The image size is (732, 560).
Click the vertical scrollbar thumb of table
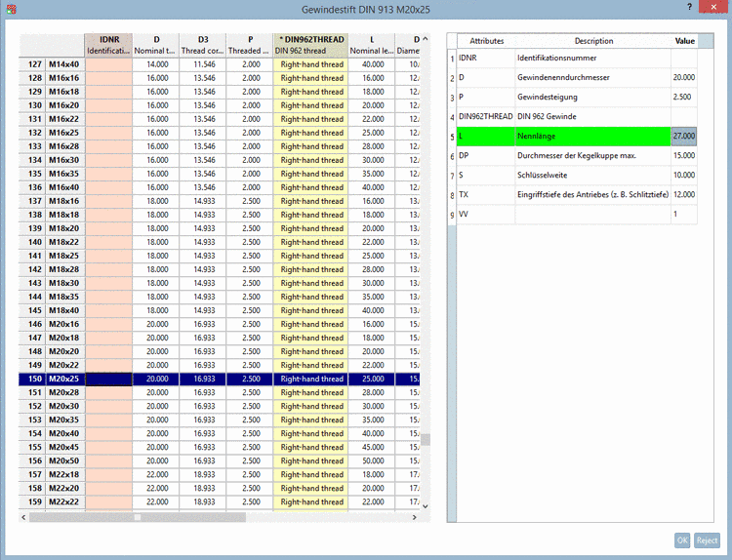426,440
